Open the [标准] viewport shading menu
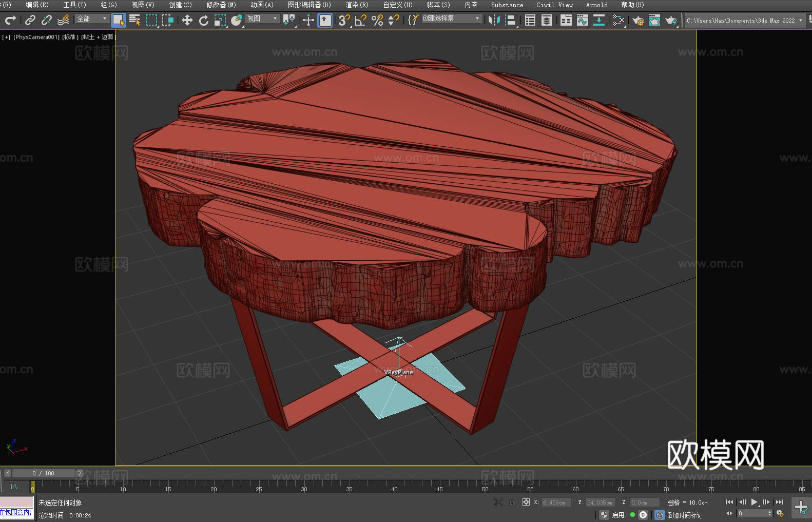The width and height of the screenshot is (812, 522). (x=70, y=37)
